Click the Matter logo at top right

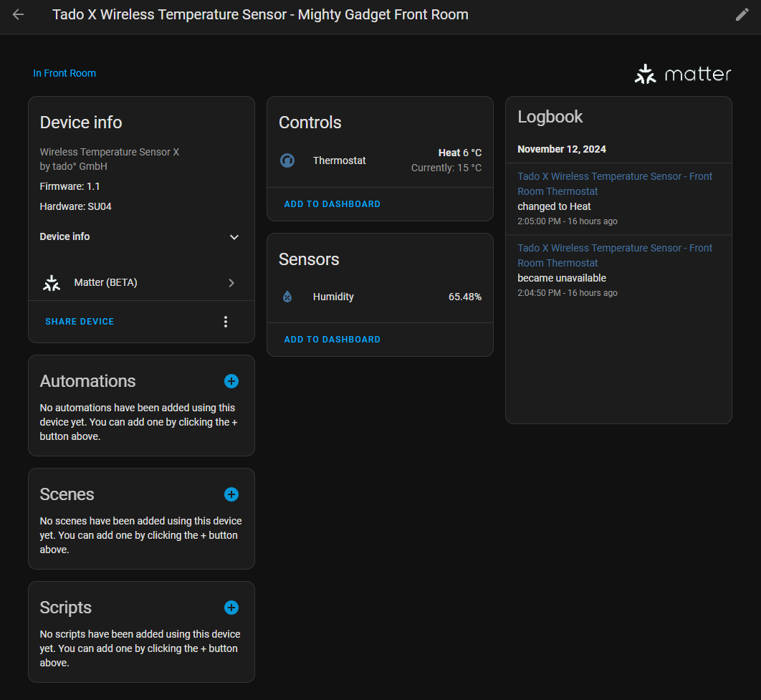click(682, 74)
